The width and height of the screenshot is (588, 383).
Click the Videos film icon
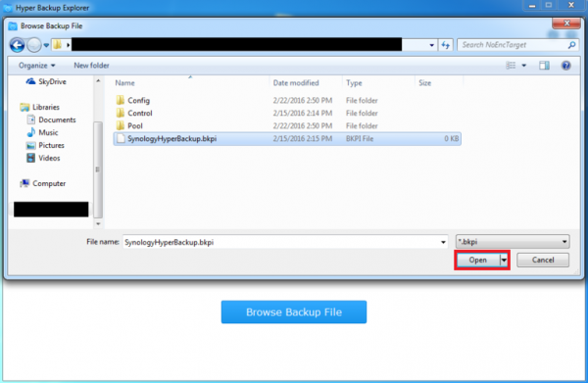pos(30,158)
